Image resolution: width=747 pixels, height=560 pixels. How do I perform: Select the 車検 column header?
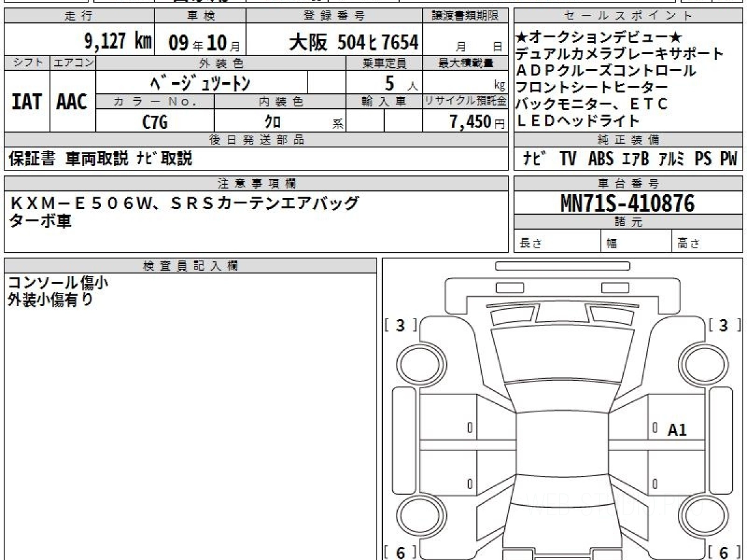200,16
